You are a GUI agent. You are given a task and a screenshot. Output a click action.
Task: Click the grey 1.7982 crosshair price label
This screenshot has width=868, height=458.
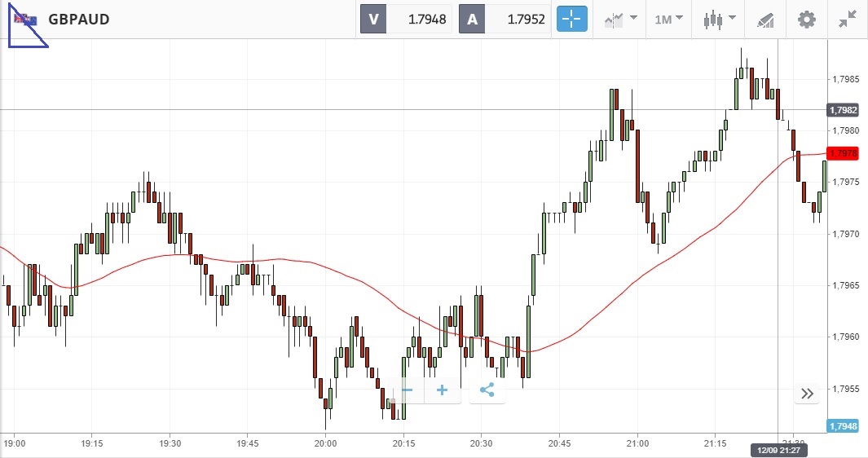click(842, 110)
